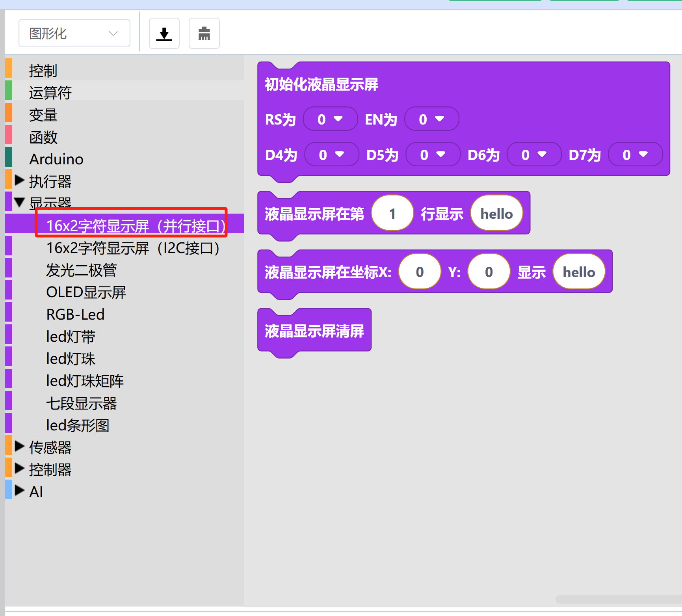Click the row number field showing 1
Image resolution: width=682 pixels, height=616 pixels.
[392, 214]
